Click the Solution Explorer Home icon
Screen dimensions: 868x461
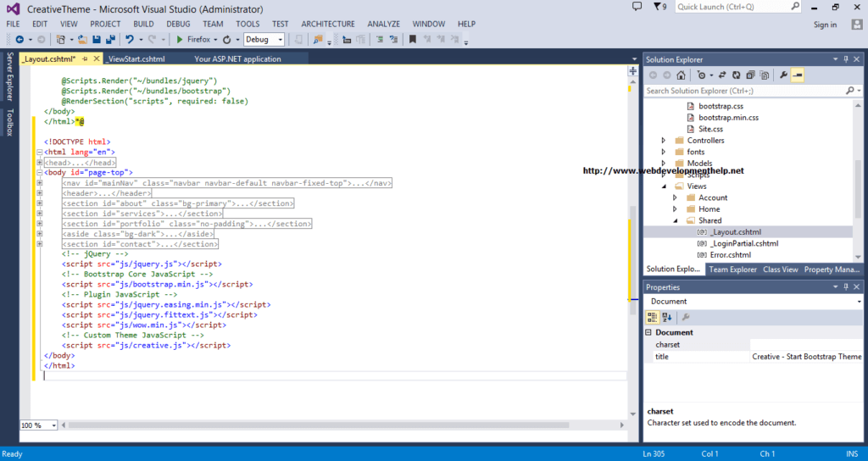681,75
